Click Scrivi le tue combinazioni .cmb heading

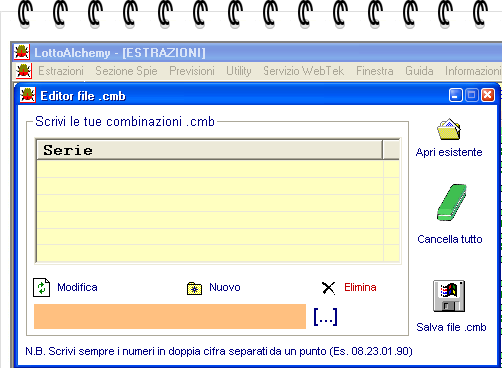pyautogui.click(x=125, y=122)
